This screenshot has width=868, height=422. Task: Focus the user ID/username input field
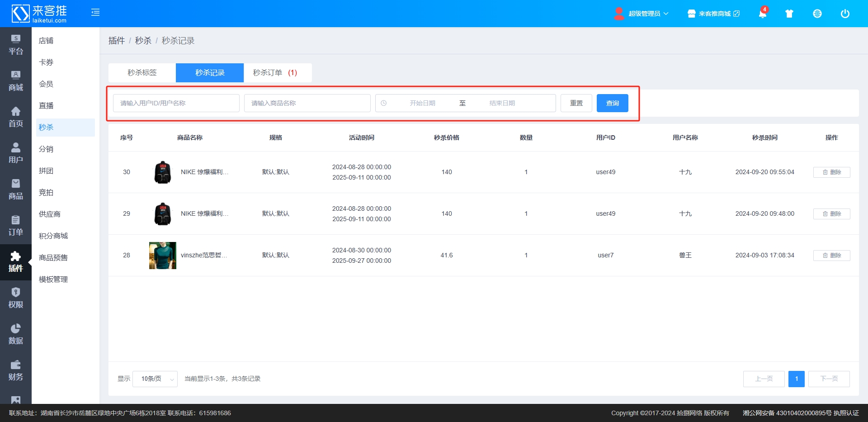click(176, 103)
